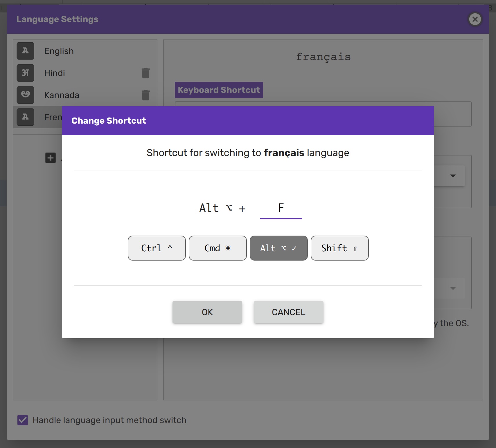Click the Hindi language icon

click(x=25, y=73)
